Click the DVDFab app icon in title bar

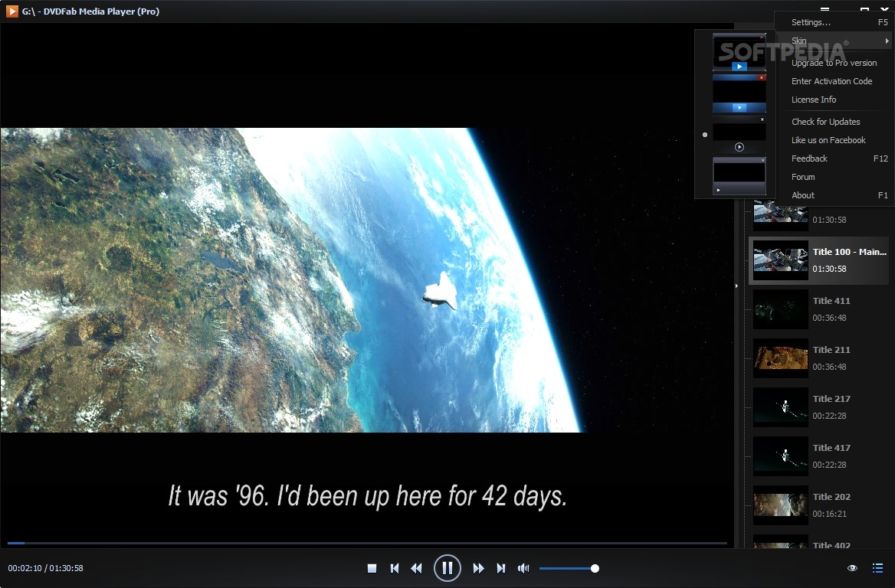point(12,11)
